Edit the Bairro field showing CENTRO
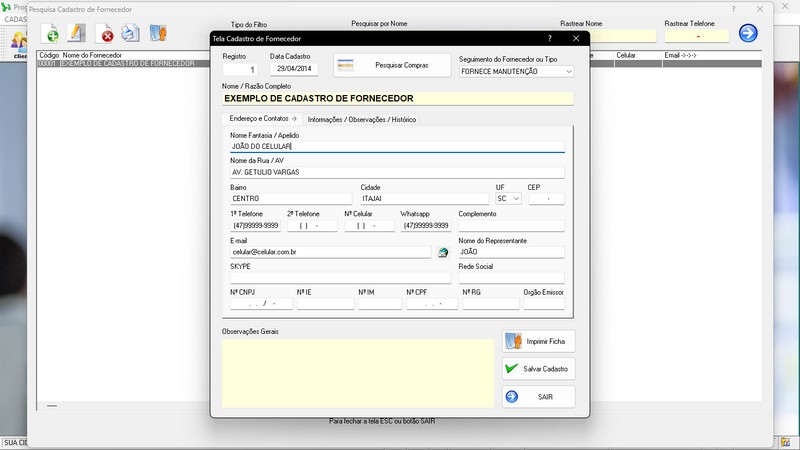This screenshot has height=450, width=800. click(291, 198)
